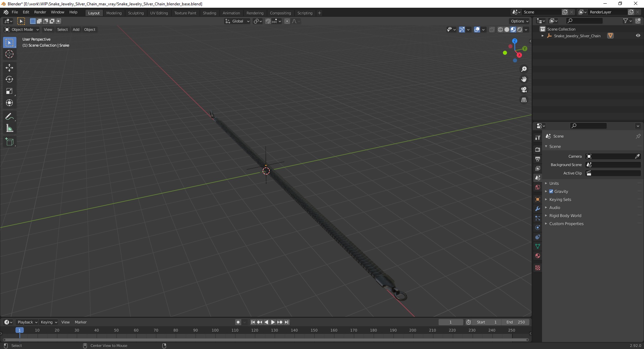Open the Object properties tab
The width and height of the screenshot is (644, 349).
[538, 199]
